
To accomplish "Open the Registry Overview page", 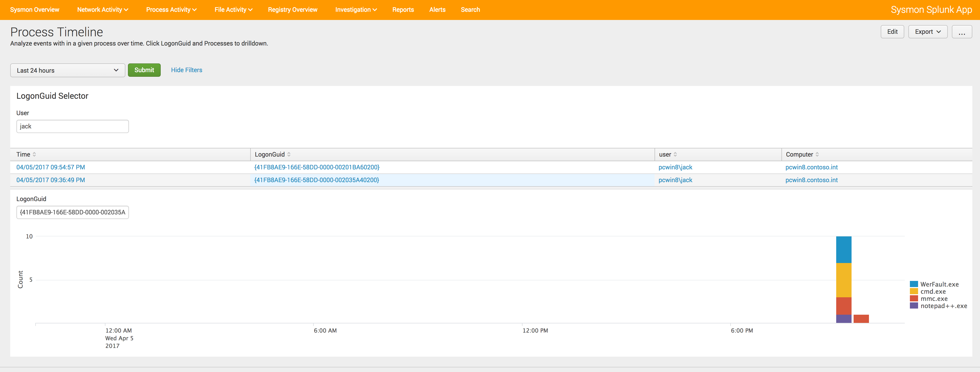I will (x=292, y=10).
